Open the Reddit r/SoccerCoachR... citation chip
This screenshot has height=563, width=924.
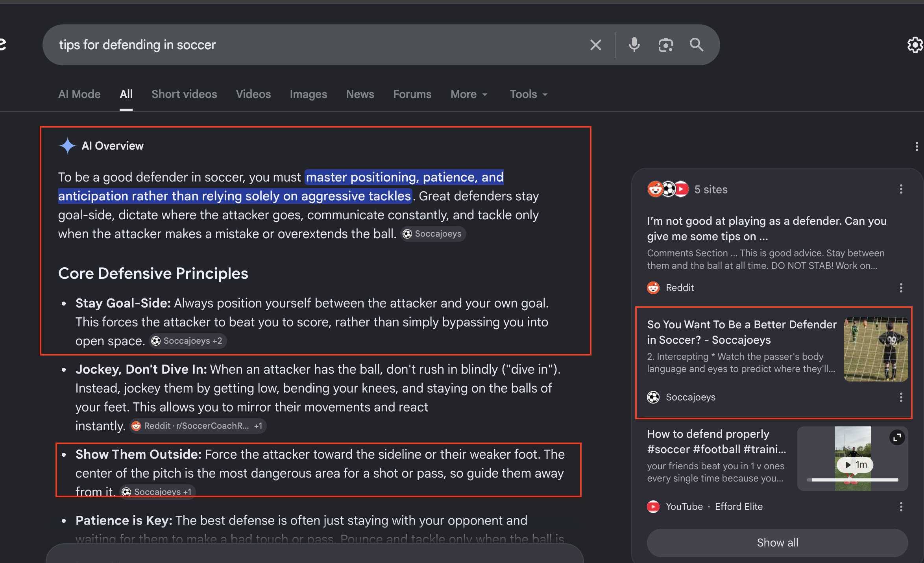[198, 426]
